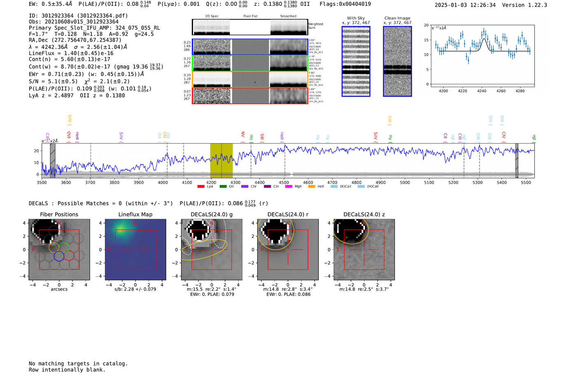Select the green-bordered 2D spectrum row
This screenshot has height=392, width=576.
[x=250, y=63]
